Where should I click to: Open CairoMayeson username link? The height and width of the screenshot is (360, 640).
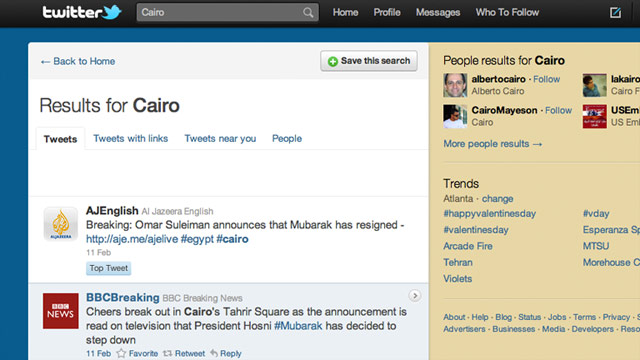tap(504, 110)
